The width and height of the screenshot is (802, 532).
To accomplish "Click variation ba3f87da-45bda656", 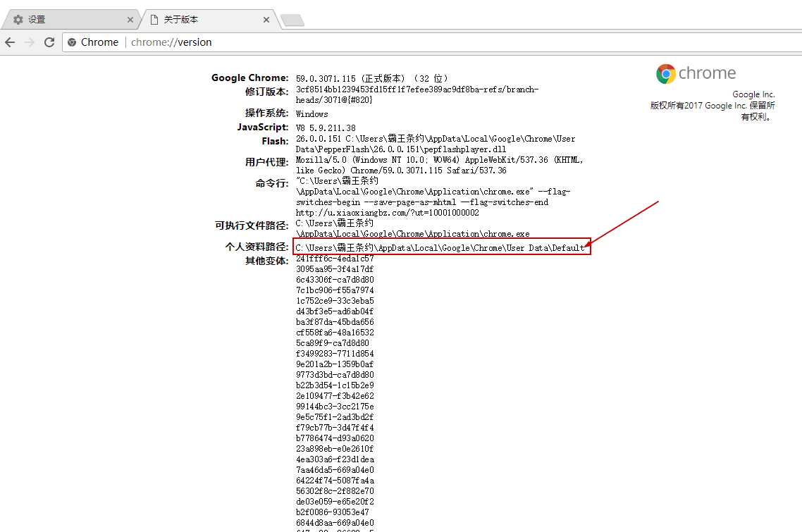I will tap(335, 322).
